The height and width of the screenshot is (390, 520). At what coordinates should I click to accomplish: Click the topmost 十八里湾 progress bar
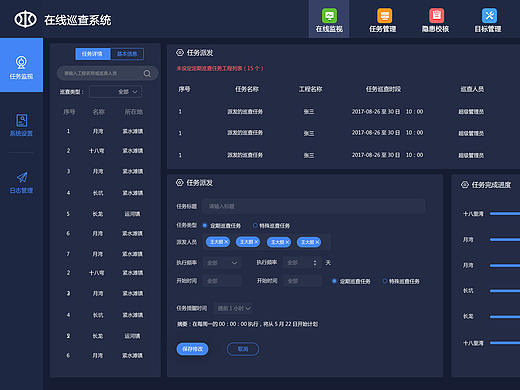505,213
